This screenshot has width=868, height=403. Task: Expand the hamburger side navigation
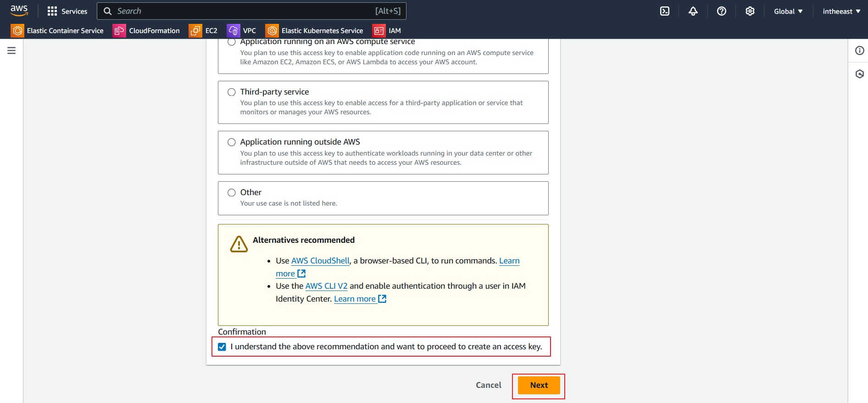(11, 50)
